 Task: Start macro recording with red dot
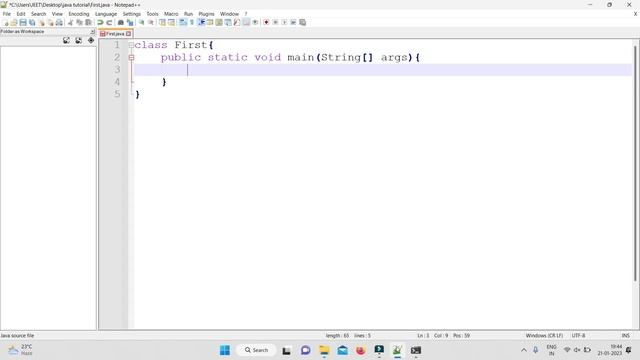tap(266, 22)
